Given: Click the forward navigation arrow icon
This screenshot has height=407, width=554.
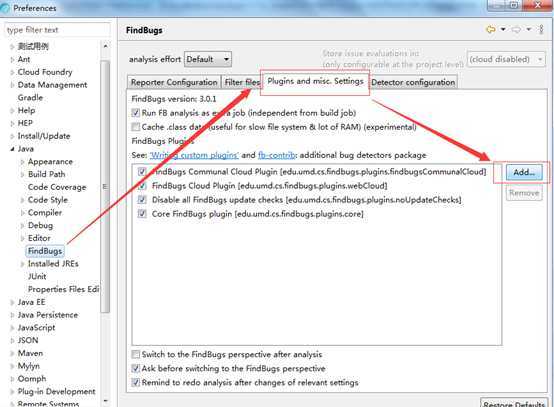Looking at the screenshot, I should [x=516, y=30].
